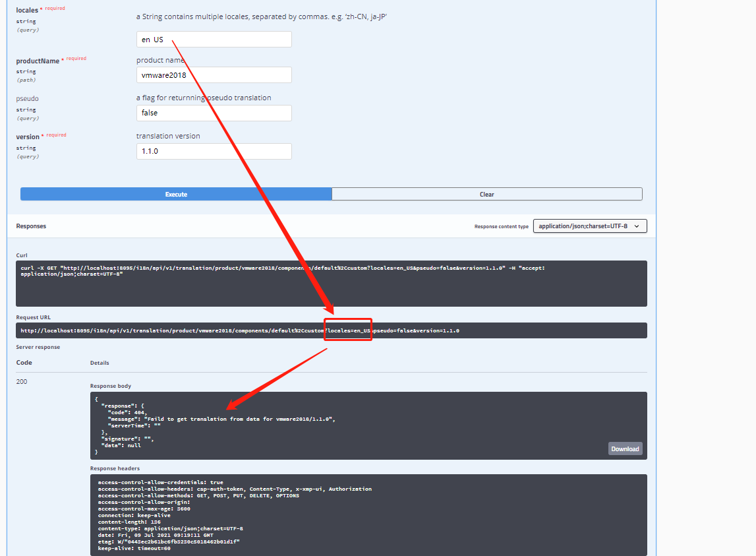Download the response body JSON
Viewport: 756px width, 556px height.
[624, 448]
